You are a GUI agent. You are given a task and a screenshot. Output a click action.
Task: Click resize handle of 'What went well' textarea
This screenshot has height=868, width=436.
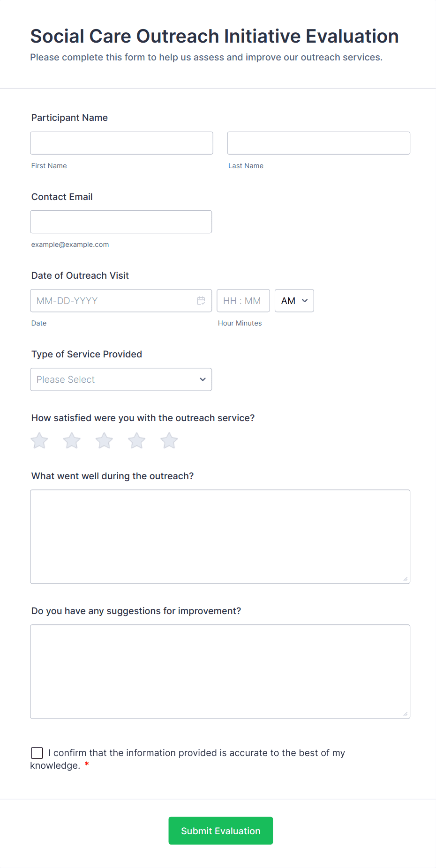pos(405,579)
